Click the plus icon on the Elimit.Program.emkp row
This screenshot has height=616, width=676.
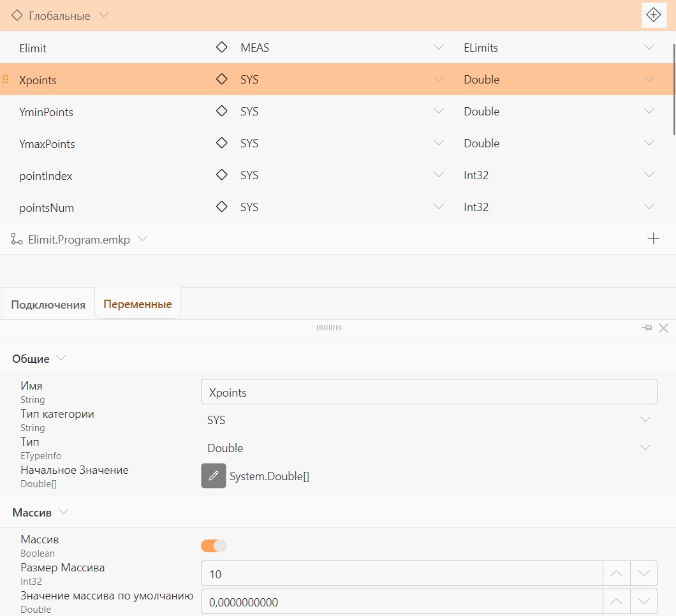(654, 238)
